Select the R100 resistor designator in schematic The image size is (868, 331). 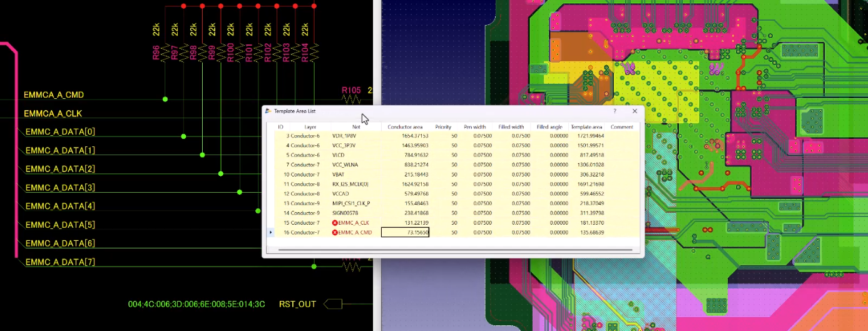click(230, 52)
